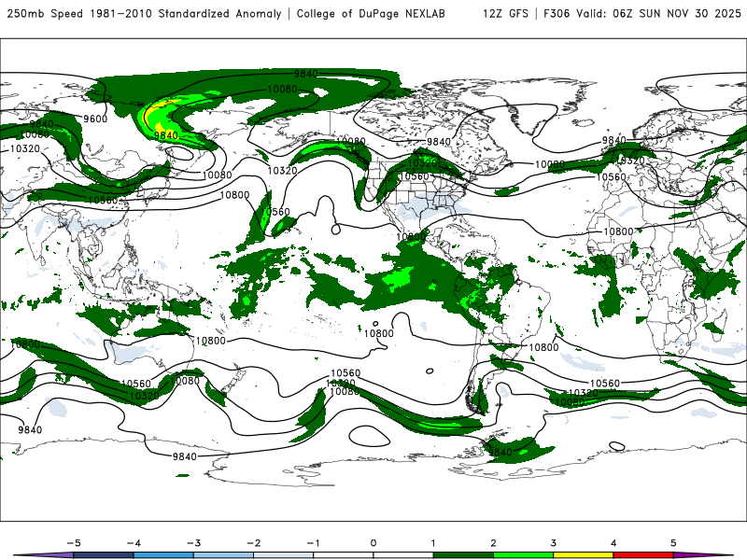Click the "10800" contour label over South America
The width and height of the screenshot is (747, 560).
[543, 347]
